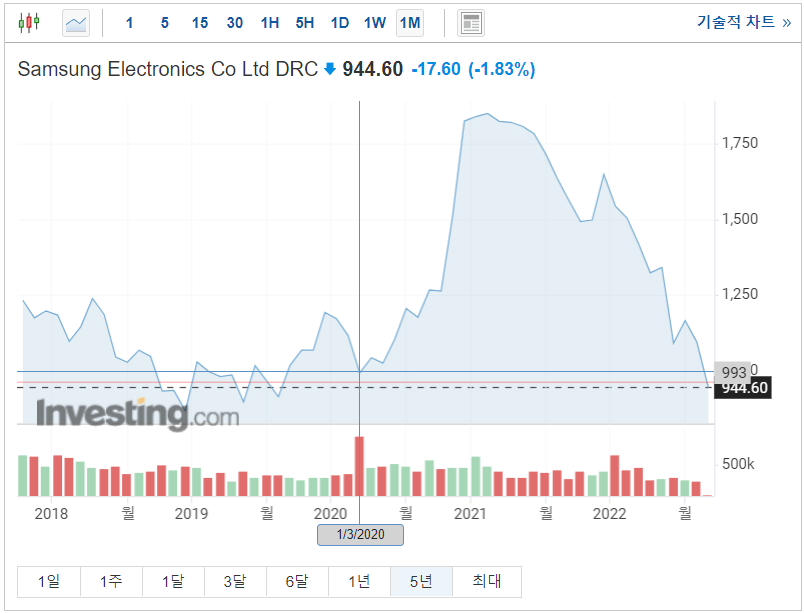Select the 1달 time range tab
The width and height of the screenshot is (804, 613).
coord(173,581)
